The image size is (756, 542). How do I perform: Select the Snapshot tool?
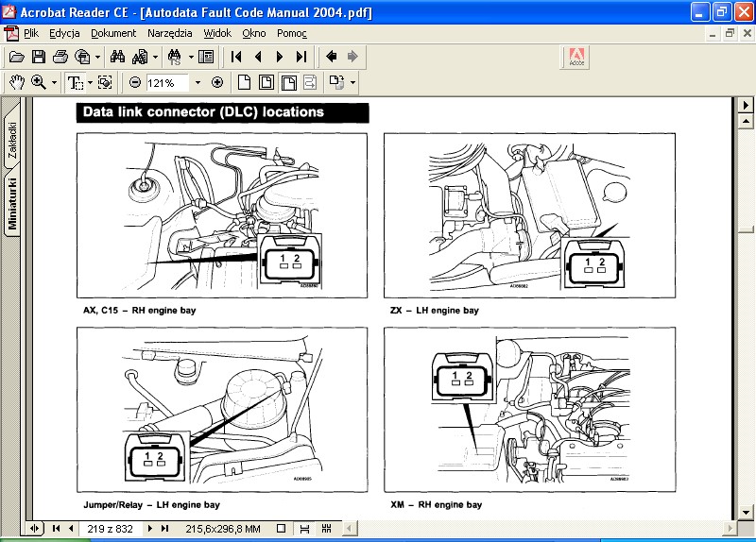pos(105,82)
